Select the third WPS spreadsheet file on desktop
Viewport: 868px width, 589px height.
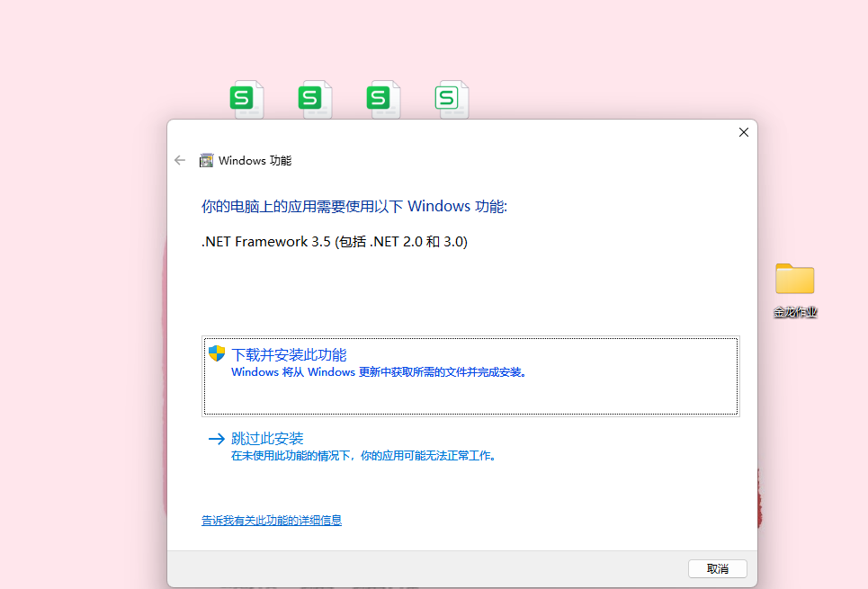(383, 100)
